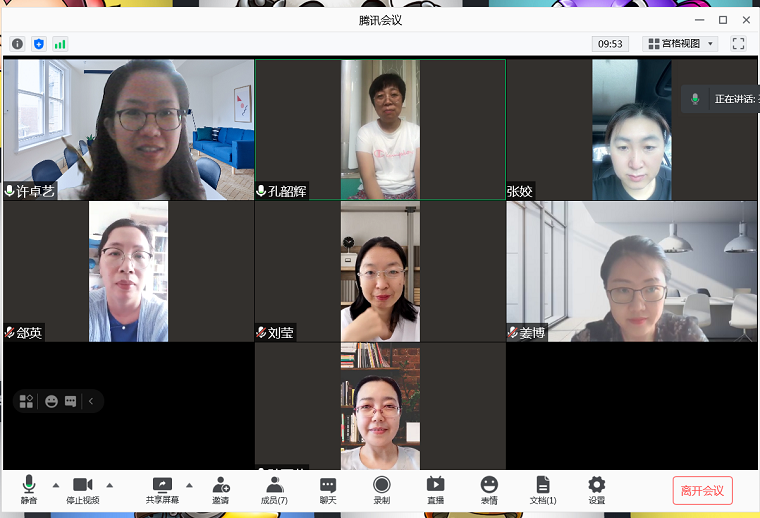Open the 直播 live stream option

[435, 489]
